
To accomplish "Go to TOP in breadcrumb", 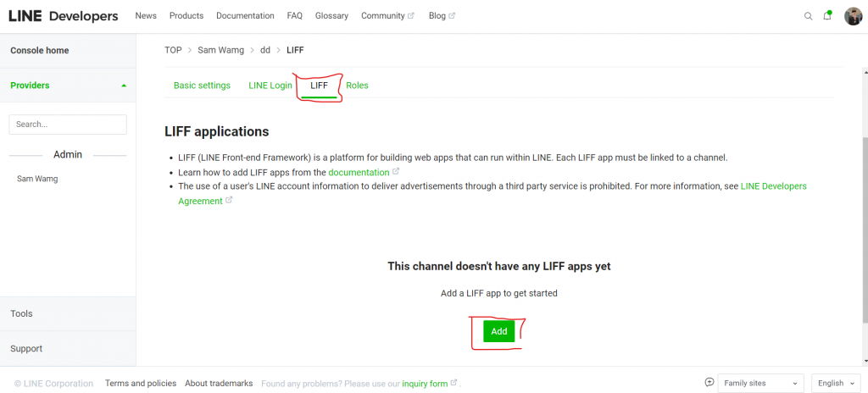I will coord(173,50).
